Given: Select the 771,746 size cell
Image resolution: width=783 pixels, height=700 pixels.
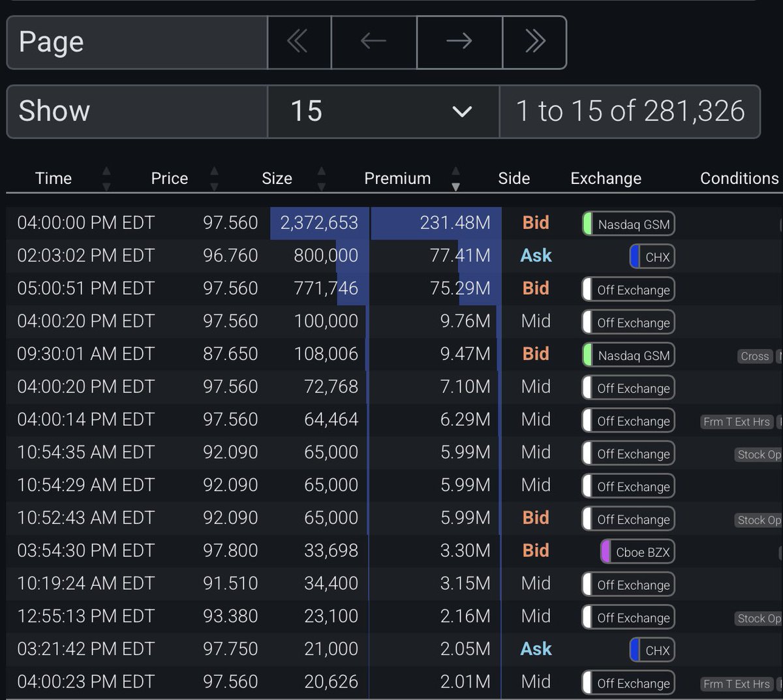Looking at the screenshot, I should (x=326, y=288).
